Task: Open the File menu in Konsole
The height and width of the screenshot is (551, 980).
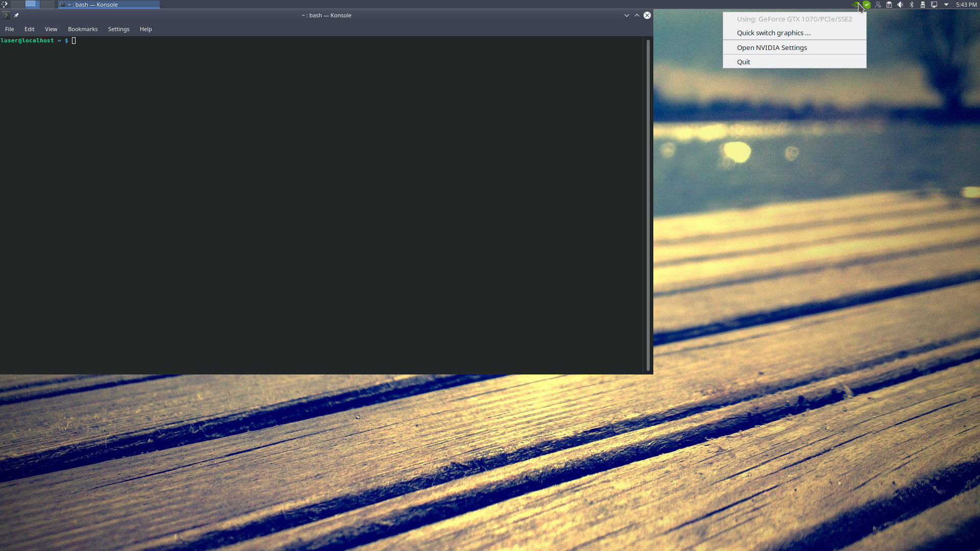Action: click(10, 29)
